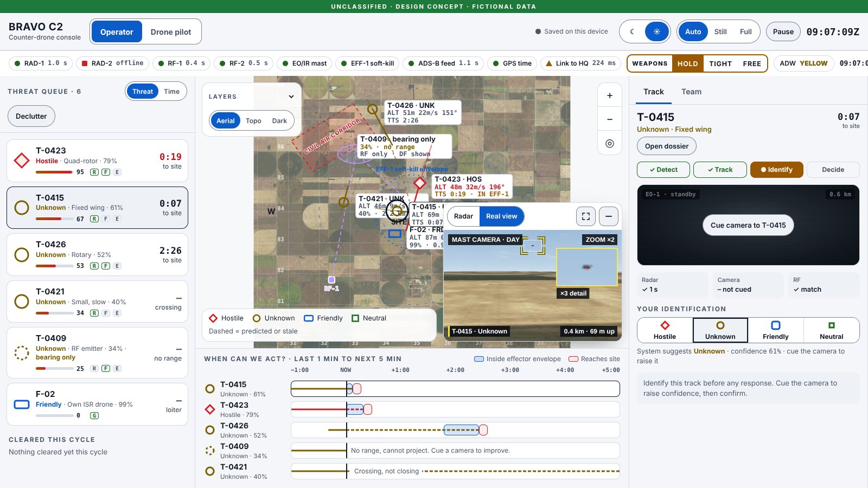
Task: Sort threat queue by Time
Action: (171, 92)
